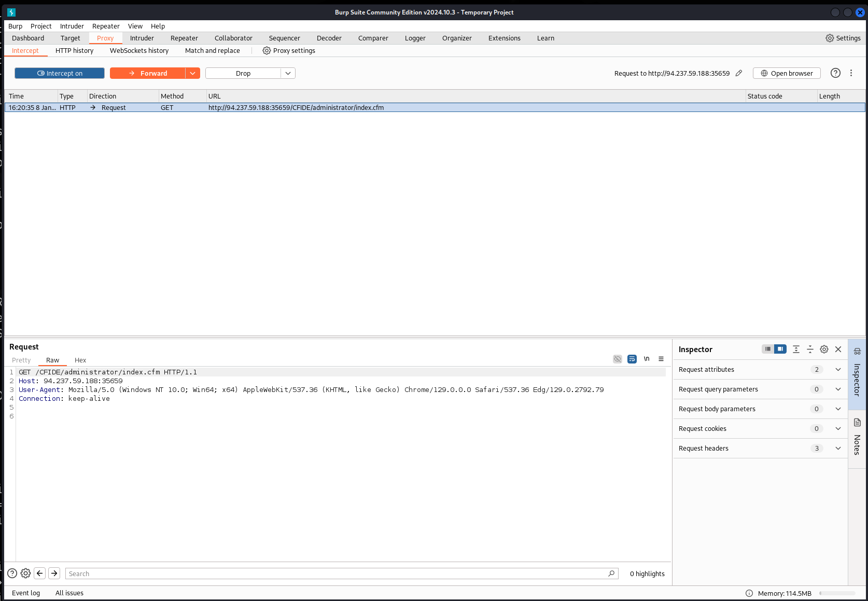
Task: Toggle the hide-request-line eye icon in editor
Action: coord(617,359)
